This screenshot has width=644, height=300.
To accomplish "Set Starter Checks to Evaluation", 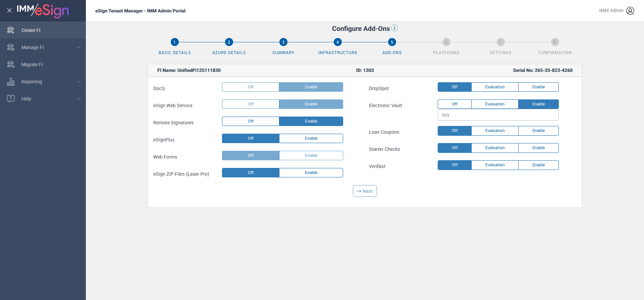I will pos(495,148).
